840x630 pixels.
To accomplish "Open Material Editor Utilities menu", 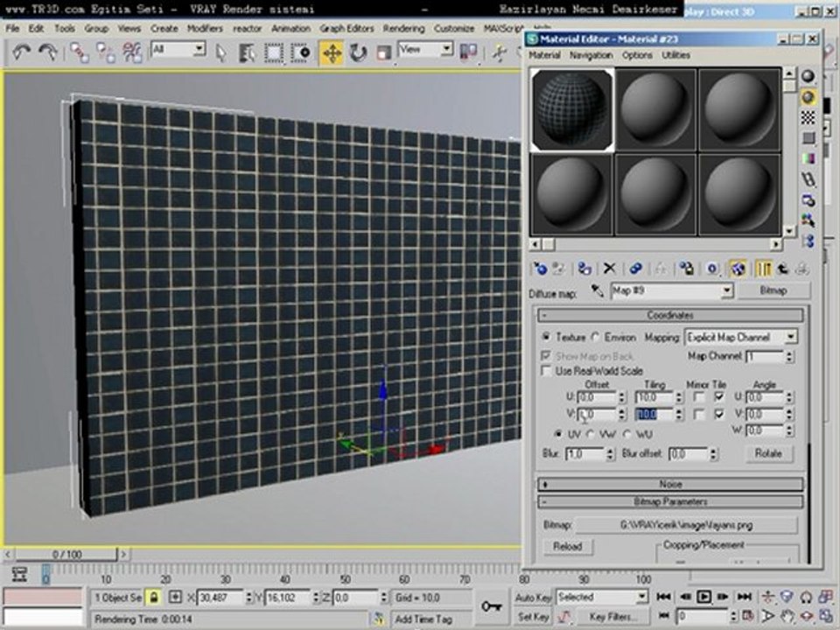I will 675,55.
